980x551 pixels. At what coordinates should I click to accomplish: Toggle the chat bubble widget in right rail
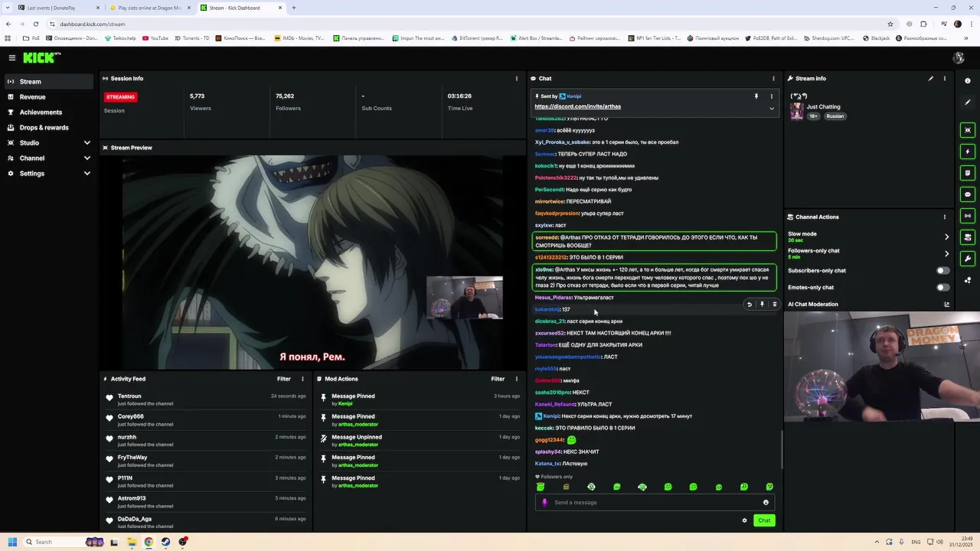(968, 194)
